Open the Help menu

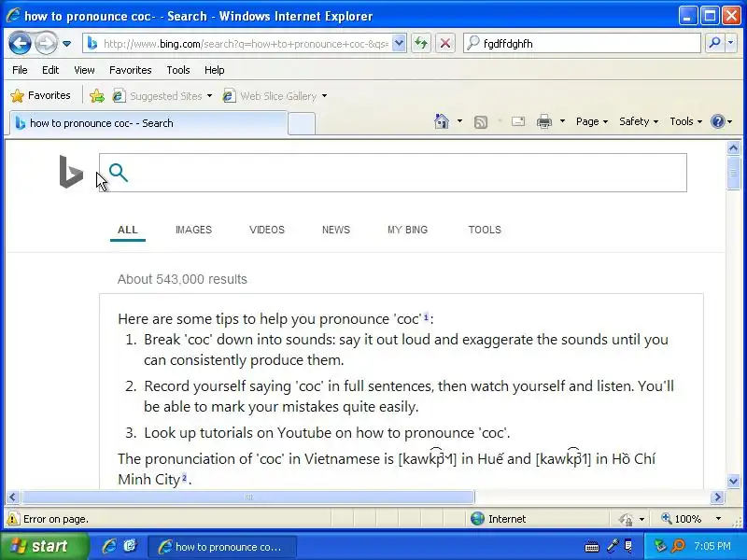tap(215, 70)
